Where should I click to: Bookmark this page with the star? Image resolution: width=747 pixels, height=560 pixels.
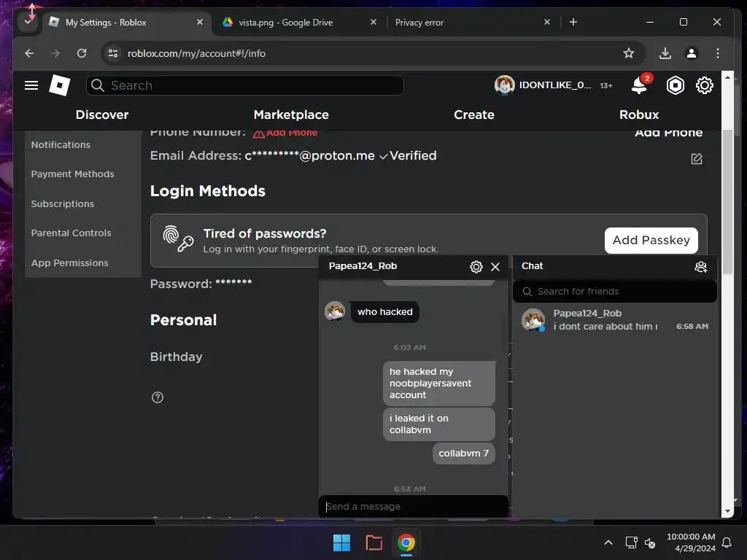point(629,53)
